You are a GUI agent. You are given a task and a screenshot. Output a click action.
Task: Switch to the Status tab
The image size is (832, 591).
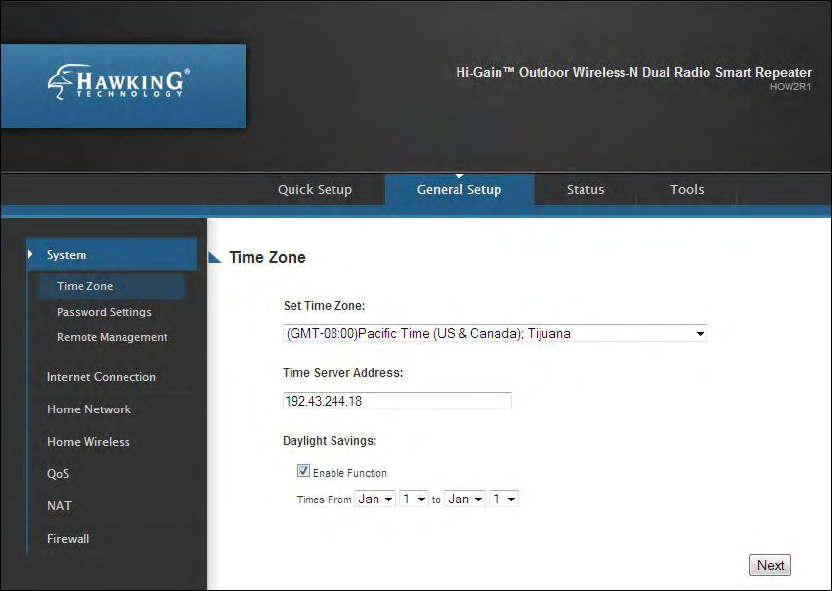click(585, 189)
